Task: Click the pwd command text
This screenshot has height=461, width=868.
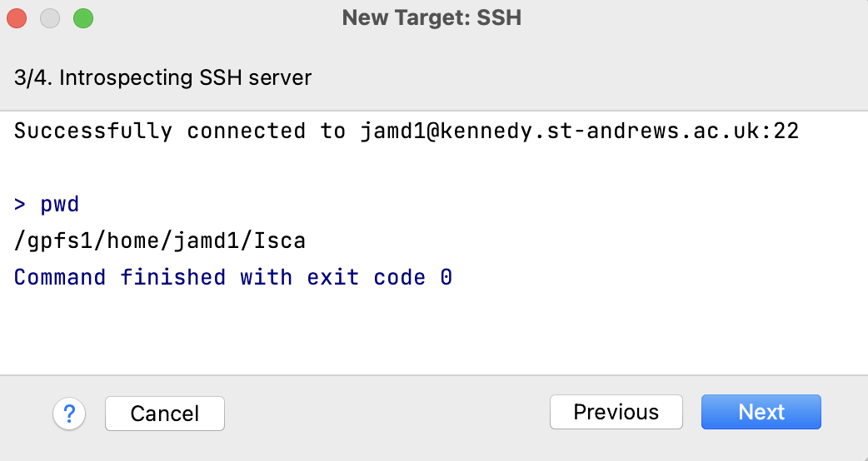Action: [x=60, y=205]
